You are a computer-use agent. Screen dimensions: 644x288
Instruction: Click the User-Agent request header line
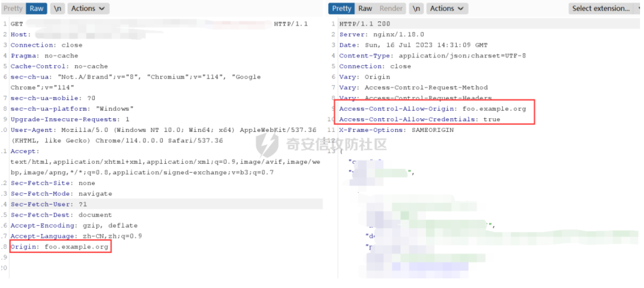pos(163,135)
